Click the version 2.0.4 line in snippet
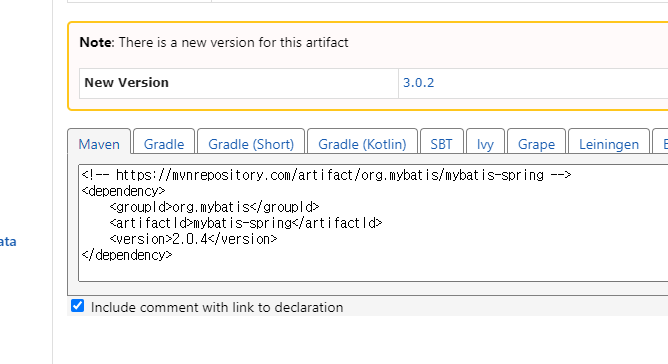 tap(193, 239)
